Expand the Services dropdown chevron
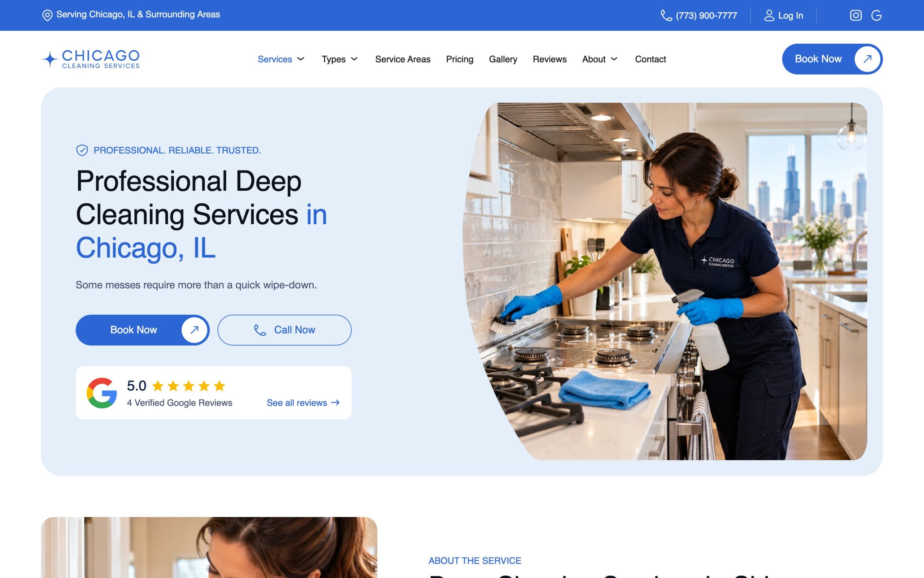 pos(301,59)
